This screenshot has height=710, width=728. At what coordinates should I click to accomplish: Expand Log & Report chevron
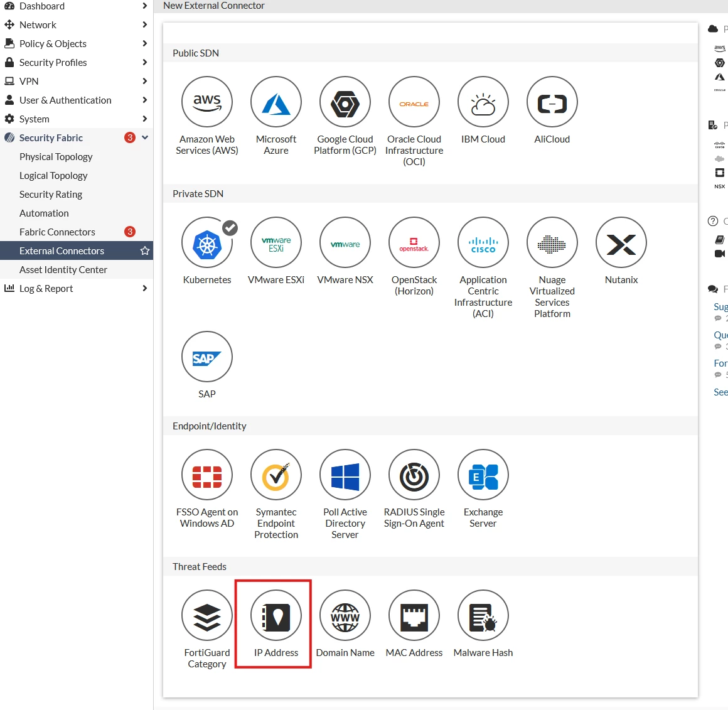145,288
